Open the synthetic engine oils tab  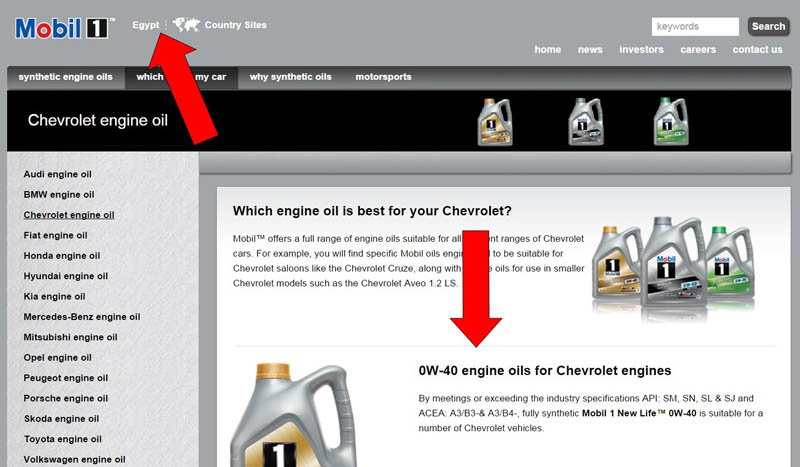[x=65, y=77]
